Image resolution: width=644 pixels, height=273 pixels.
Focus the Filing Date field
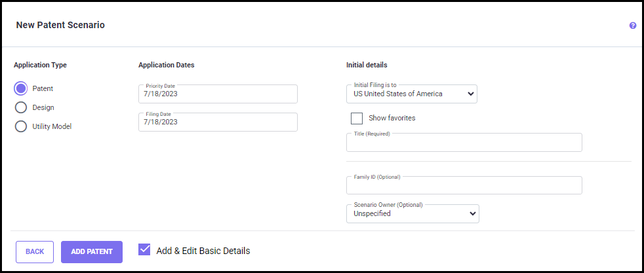218,122
